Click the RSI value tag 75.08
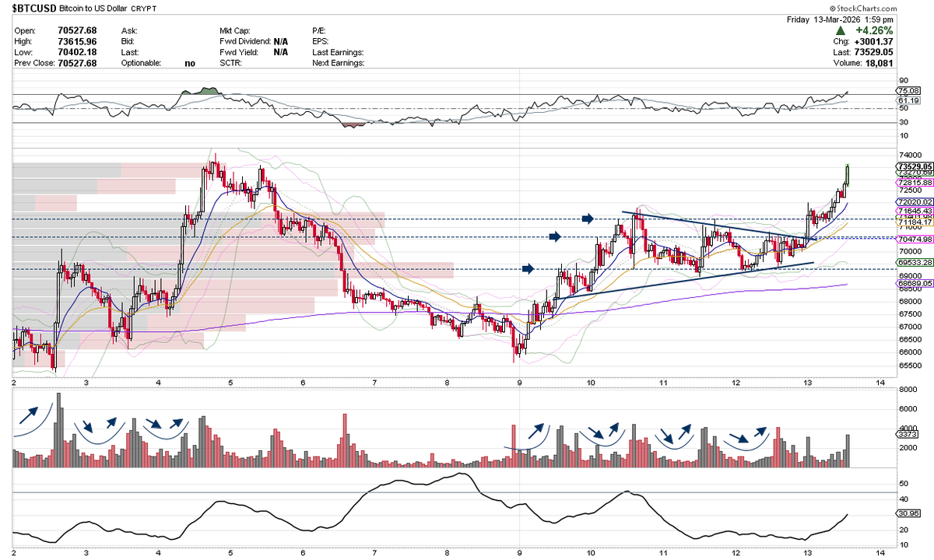Image resolution: width=934 pixels, height=560 pixels. (910, 92)
